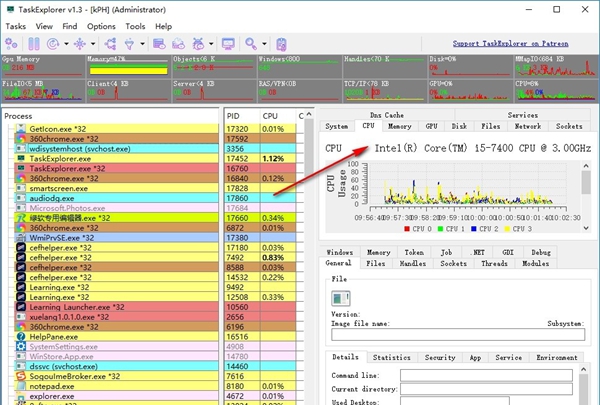Screen dimensions: 600x405
Task: Click the computer screen toolbar icon
Action: (228, 44)
